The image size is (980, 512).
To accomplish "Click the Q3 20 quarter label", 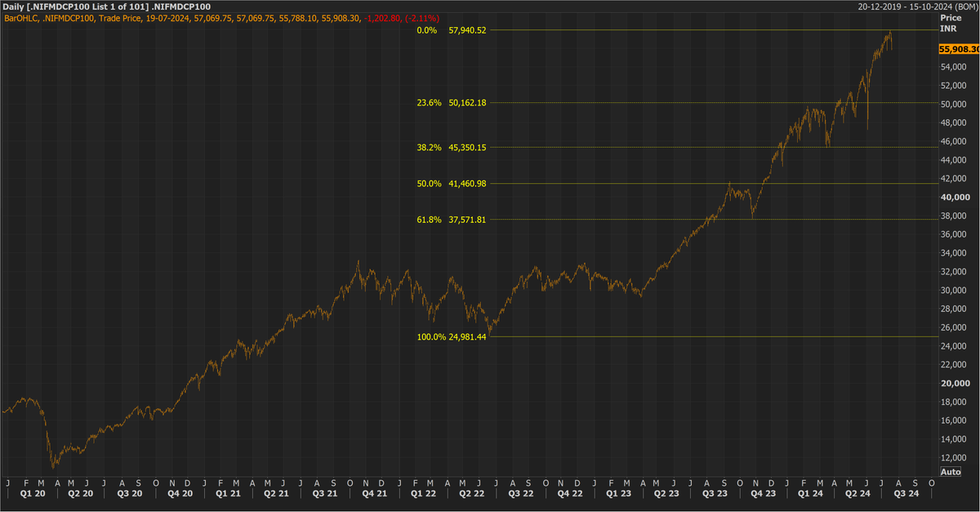I will point(130,493).
